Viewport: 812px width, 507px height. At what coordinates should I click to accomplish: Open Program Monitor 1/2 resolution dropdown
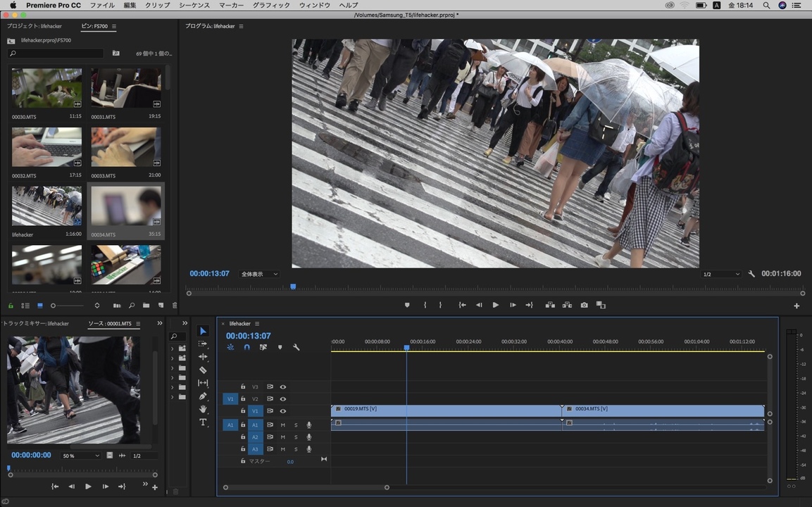point(721,274)
